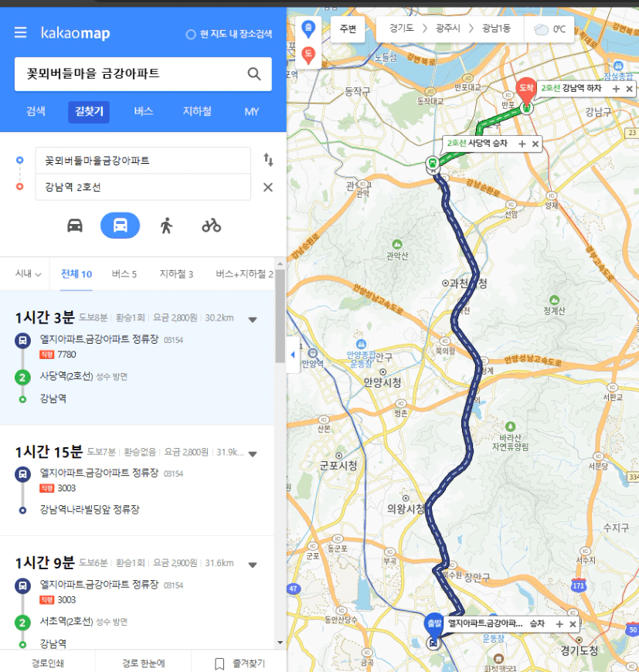The height and width of the screenshot is (672, 639).
Task: Switch to the 지하철 top tab
Action: click(x=197, y=111)
